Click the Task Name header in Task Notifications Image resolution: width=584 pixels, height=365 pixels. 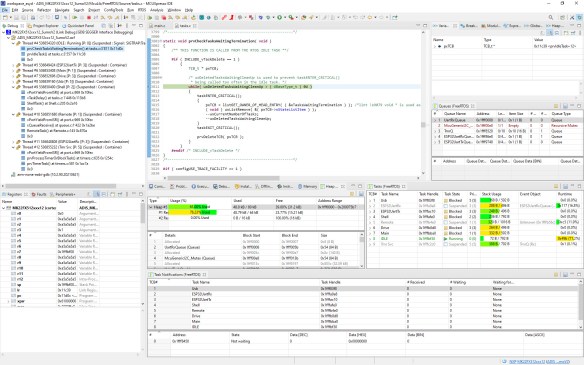(201, 282)
